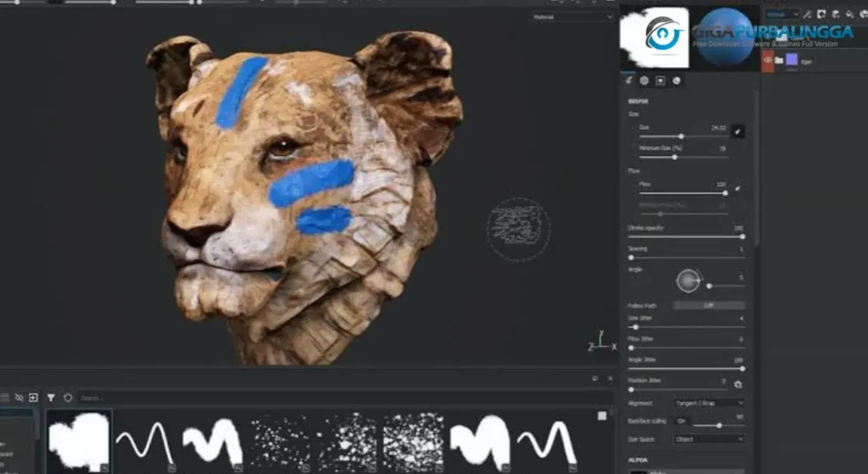The width and height of the screenshot is (868, 474).
Task: Adjust the Flow Jitter slider
Action: [687, 348]
